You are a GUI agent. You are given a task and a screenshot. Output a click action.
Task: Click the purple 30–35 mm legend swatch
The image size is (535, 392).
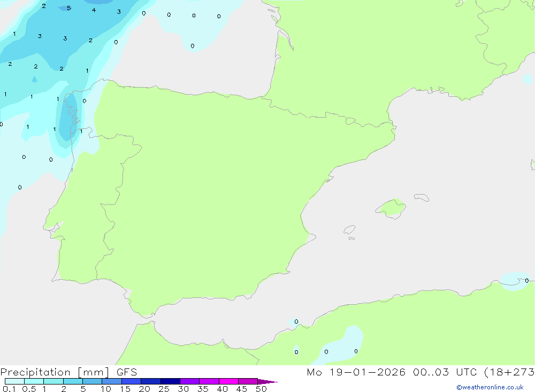click(x=190, y=381)
